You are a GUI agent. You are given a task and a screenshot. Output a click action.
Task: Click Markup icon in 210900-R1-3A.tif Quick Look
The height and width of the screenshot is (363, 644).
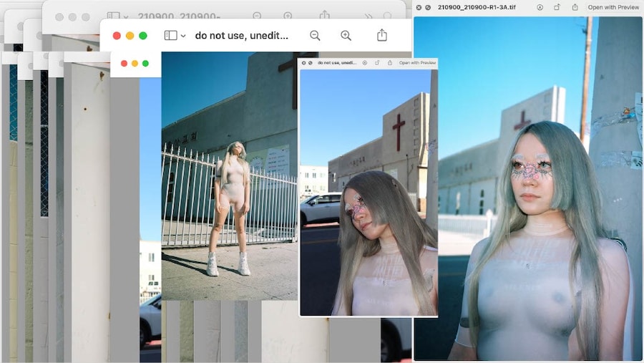tap(540, 7)
